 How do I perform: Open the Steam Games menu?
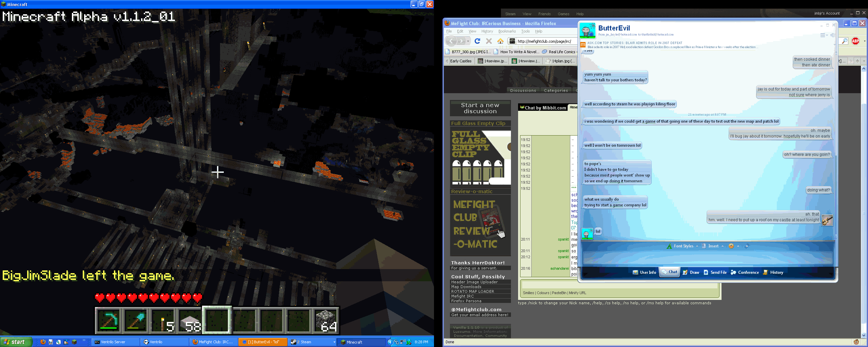coord(563,14)
